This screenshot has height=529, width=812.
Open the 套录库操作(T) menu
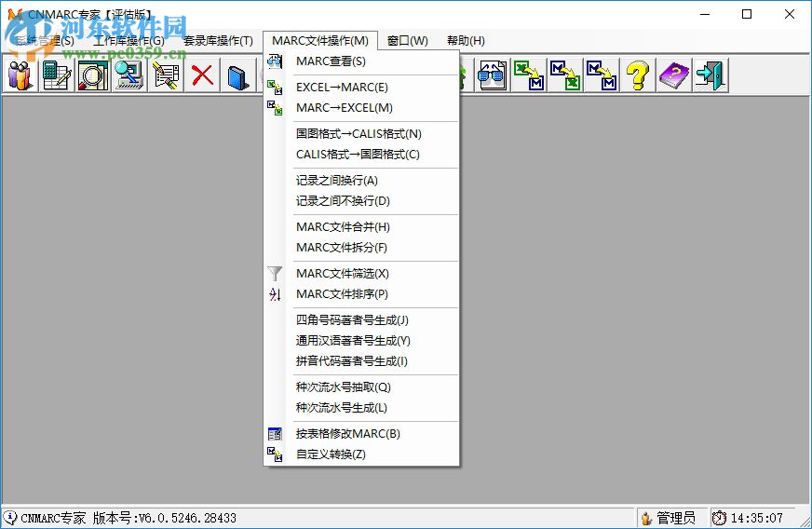tap(218, 40)
